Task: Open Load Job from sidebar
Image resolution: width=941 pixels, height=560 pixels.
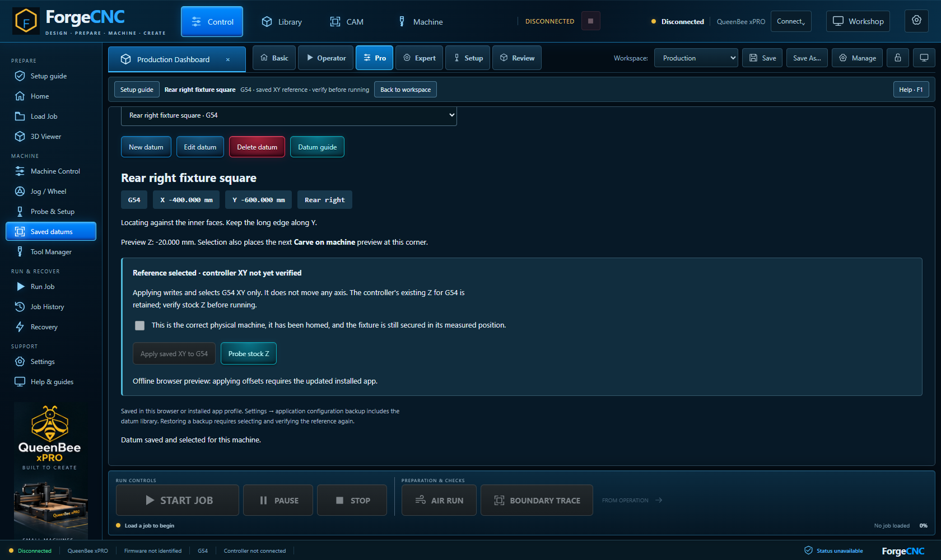Action: pos(51,116)
